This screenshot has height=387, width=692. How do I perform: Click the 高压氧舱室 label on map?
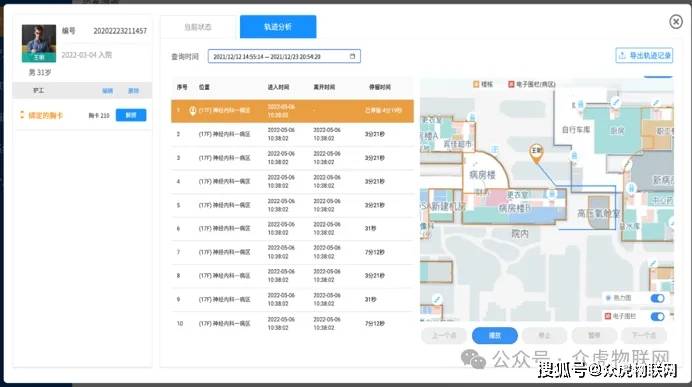point(598,214)
